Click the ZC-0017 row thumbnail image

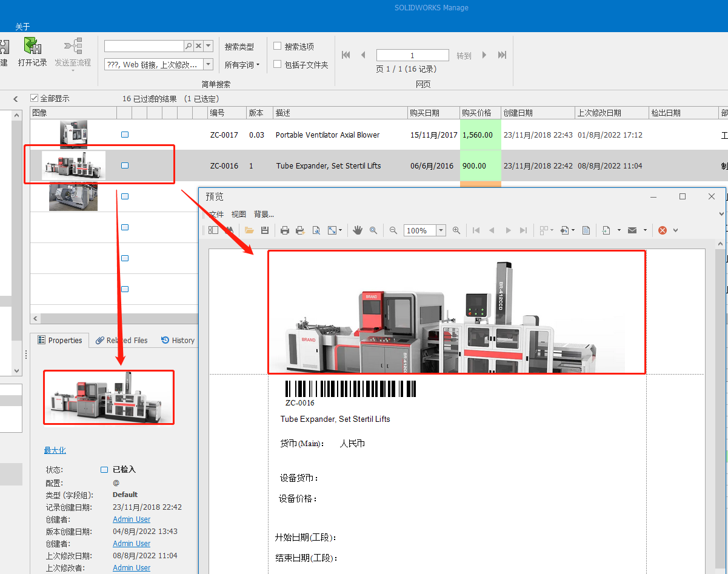(x=73, y=134)
